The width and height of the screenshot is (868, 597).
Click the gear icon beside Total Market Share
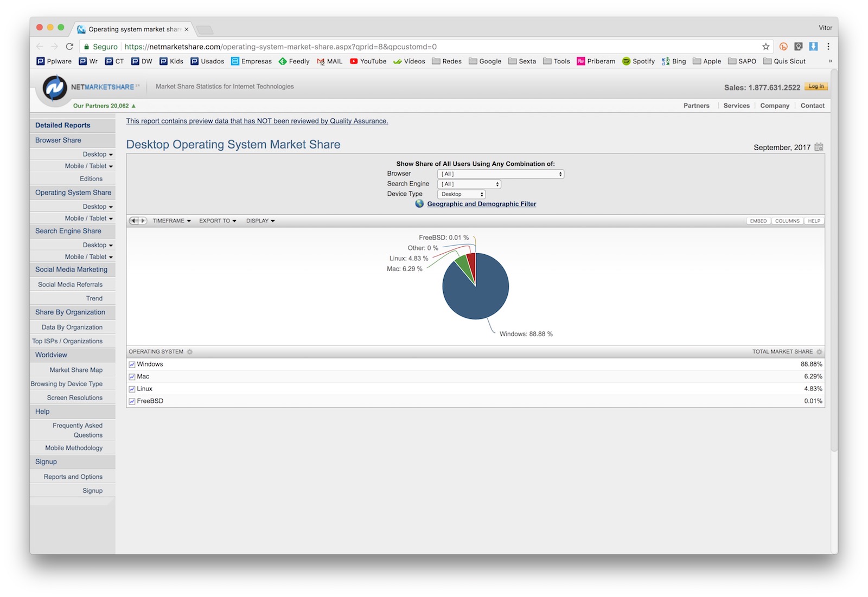pyautogui.click(x=819, y=352)
